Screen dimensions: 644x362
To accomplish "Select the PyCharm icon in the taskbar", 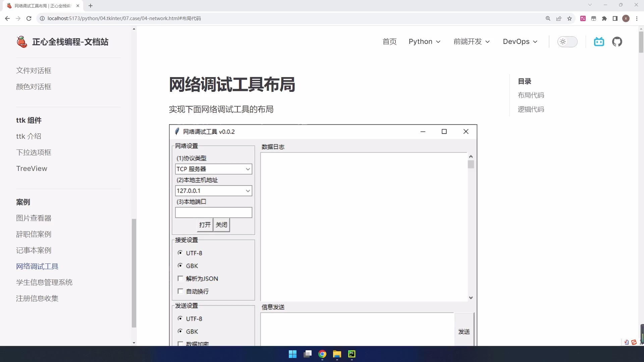I will (x=352, y=354).
